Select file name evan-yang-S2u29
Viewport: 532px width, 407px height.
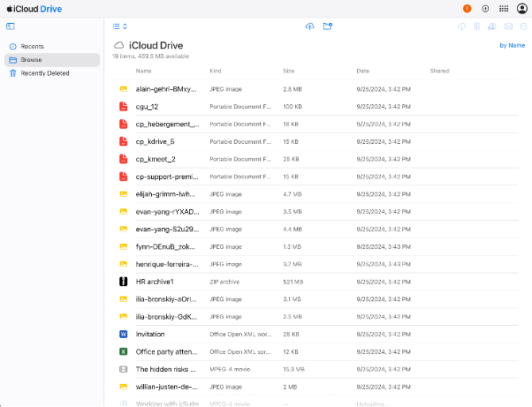coord(167,229)
